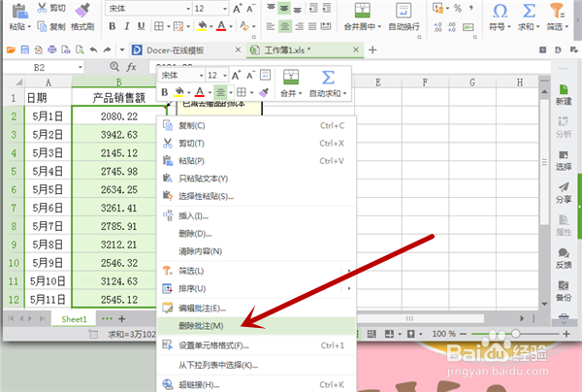Toggle Bold in the mini toolbar
Screen dimensions: 582x392
(x=165, y=92)
